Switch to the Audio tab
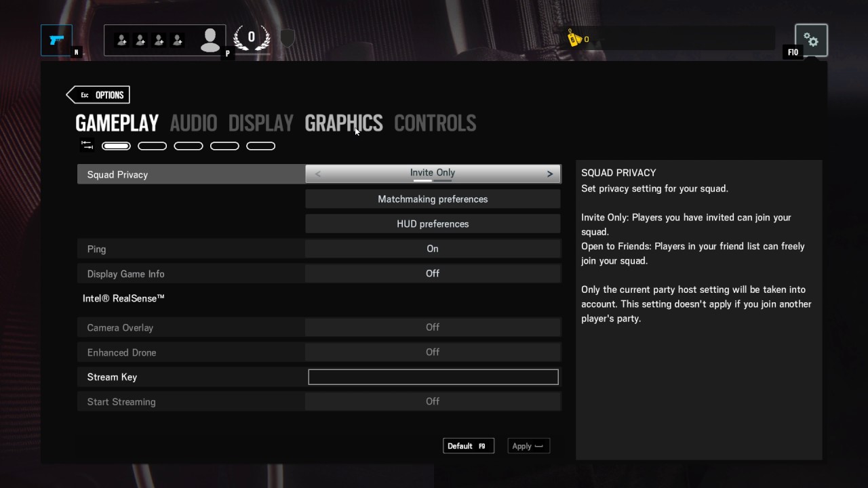 pos(193,123)
